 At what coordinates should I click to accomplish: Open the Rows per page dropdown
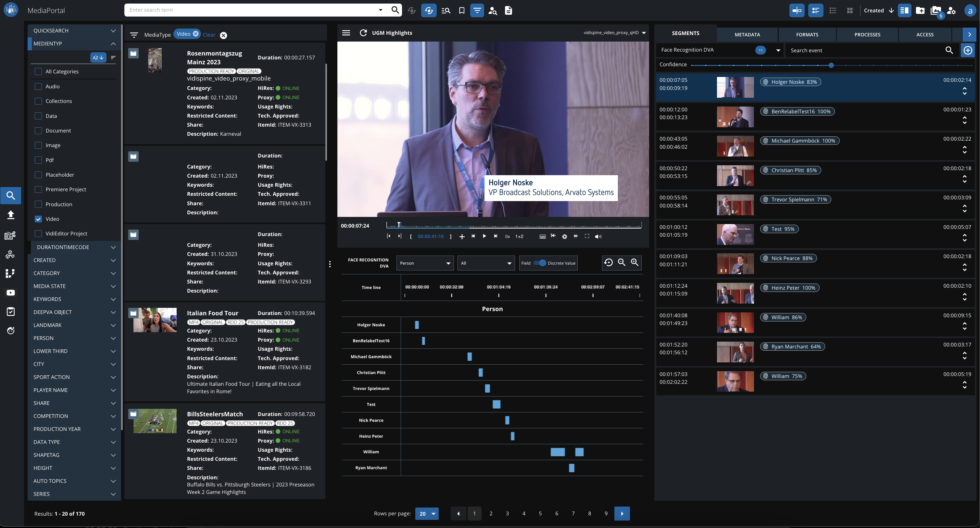point(426,513)
